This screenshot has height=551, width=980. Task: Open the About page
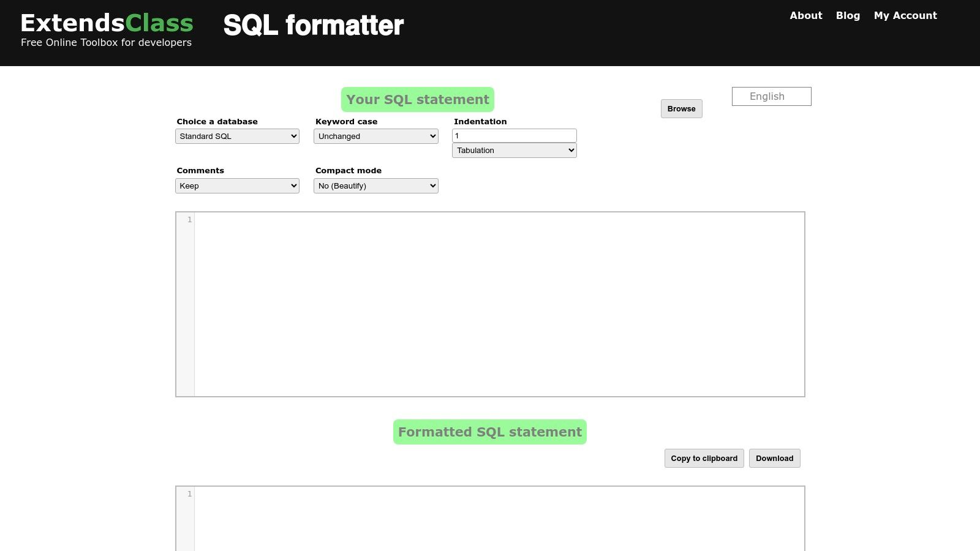click(805, 15)
